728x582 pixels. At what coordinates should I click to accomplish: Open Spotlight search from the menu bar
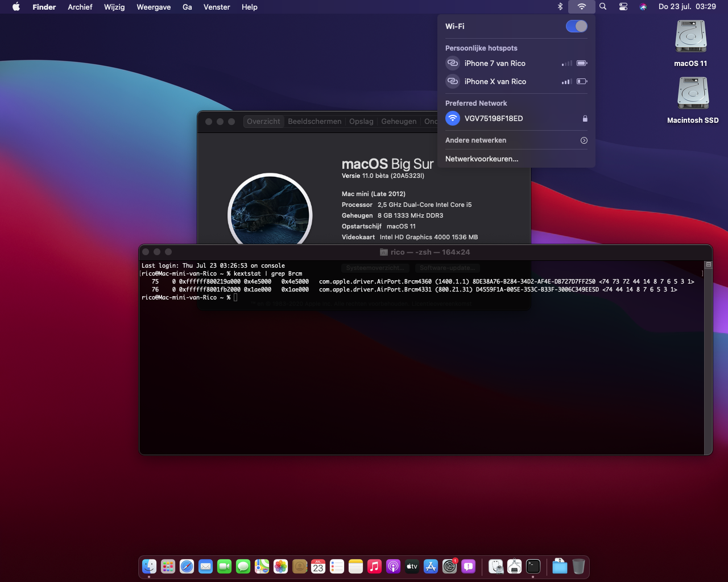[603, 7]
